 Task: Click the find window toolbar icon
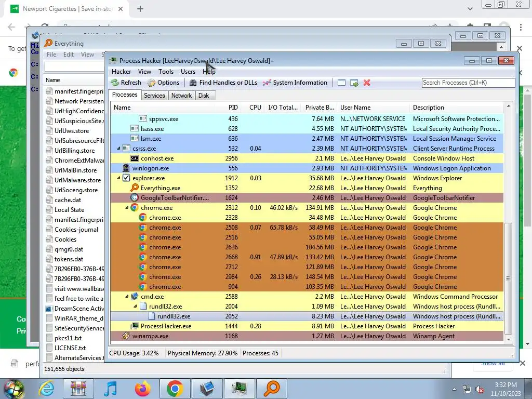pos(342,83)
